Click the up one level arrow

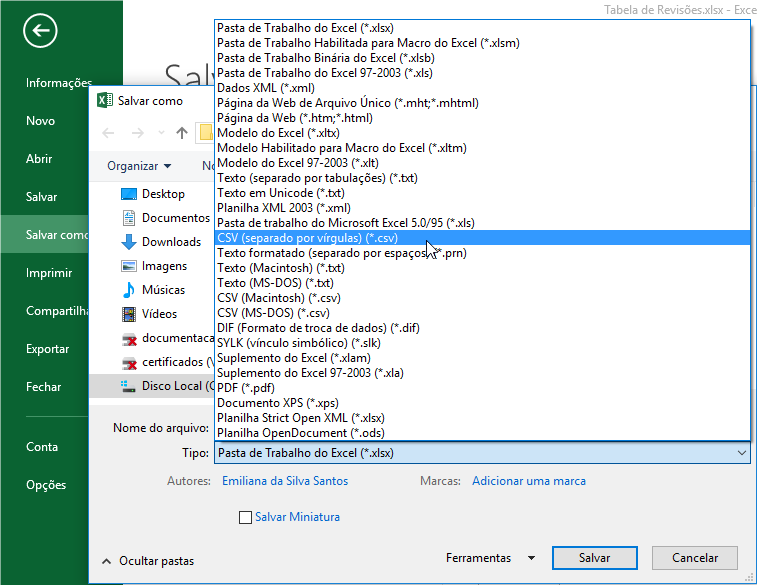tap(182, 133)
